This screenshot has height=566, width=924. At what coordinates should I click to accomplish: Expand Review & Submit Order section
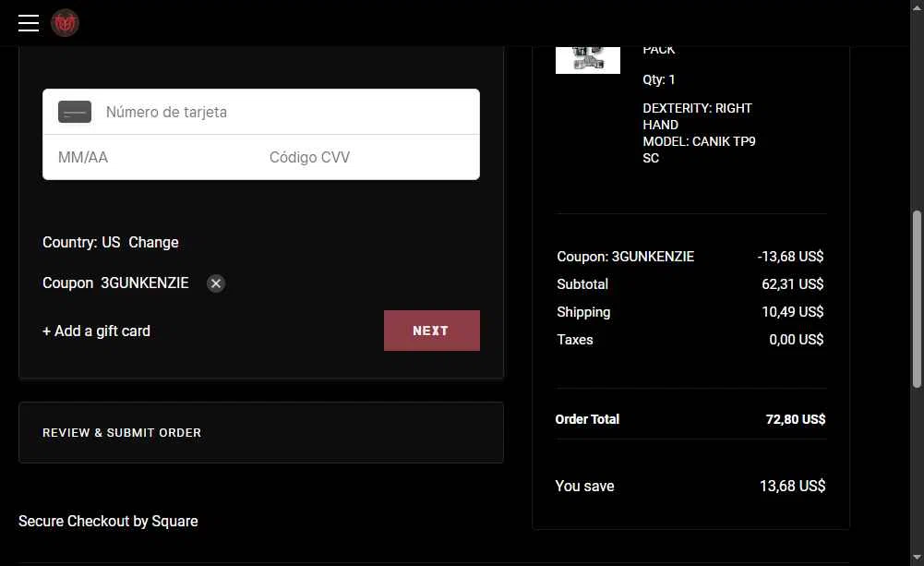point(261,433)
